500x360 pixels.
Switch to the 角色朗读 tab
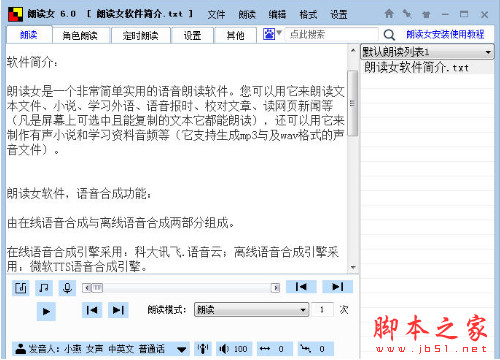(80, 35)
